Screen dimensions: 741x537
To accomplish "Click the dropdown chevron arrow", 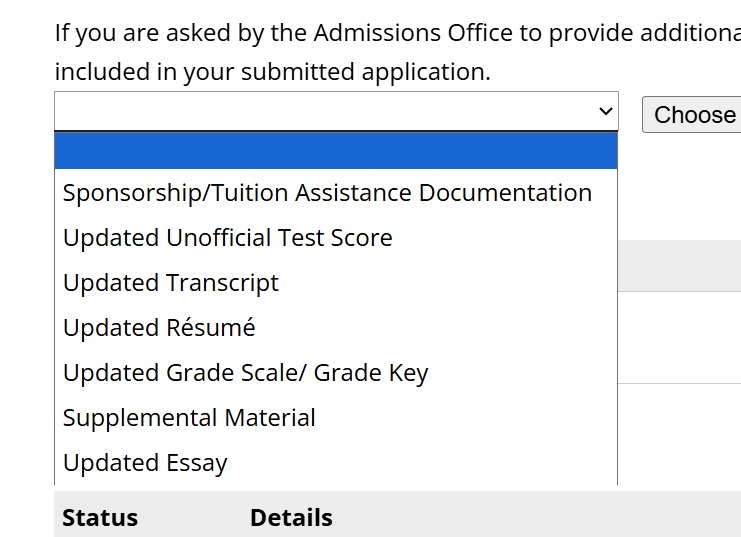I will [x=604, y=112].
